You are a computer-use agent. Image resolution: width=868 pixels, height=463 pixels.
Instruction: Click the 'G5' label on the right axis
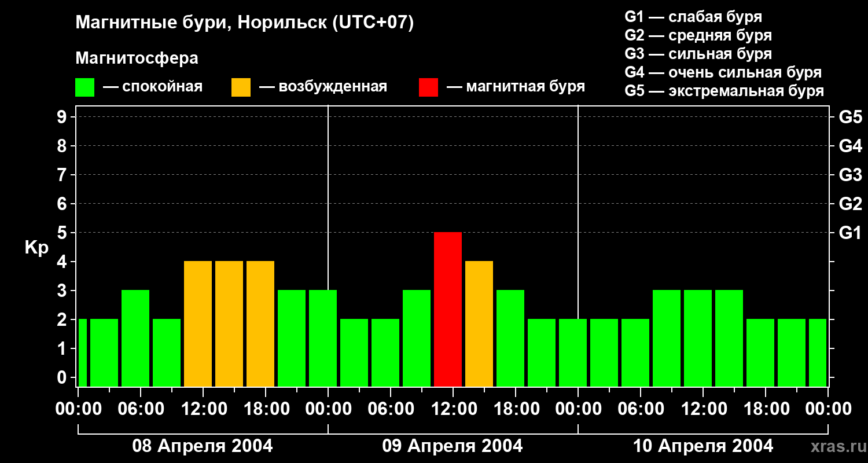[850, 117]
